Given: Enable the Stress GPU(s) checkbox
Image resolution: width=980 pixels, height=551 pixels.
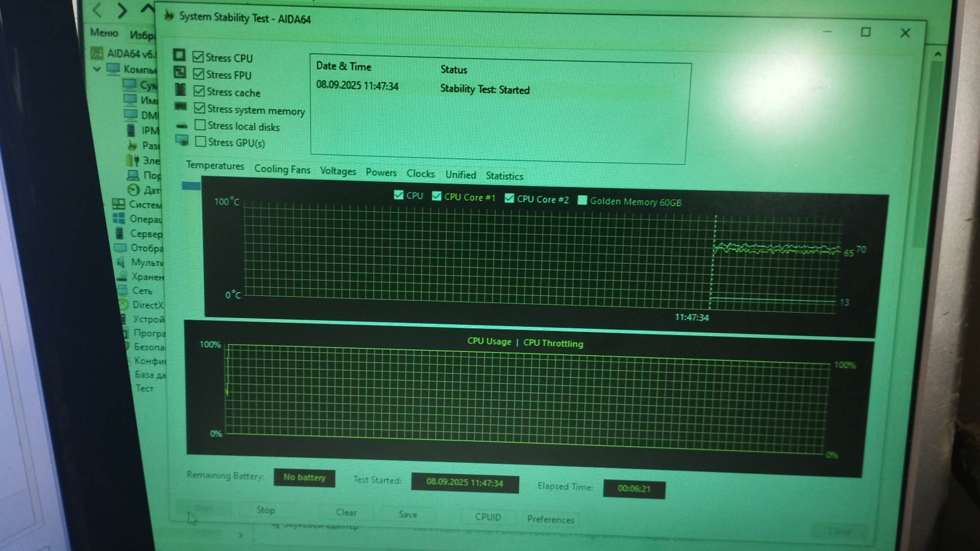Looking at the screenshot, I should click(201, 141).
